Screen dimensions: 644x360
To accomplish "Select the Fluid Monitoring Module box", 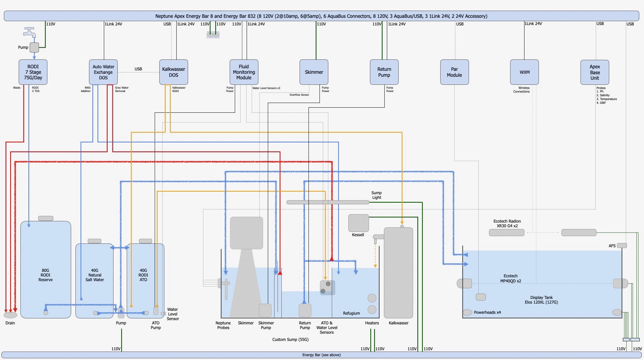I will pos(244,72).
